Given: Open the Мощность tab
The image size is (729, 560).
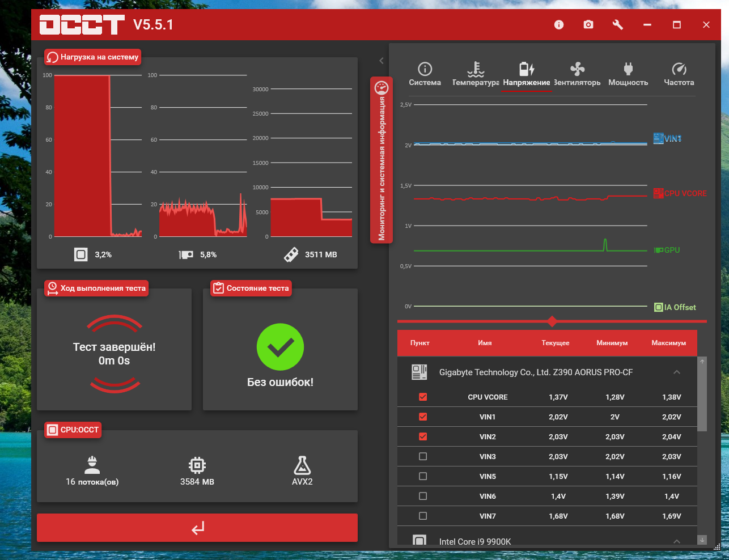Looking at the screenshot, I should tap(628, 75).
